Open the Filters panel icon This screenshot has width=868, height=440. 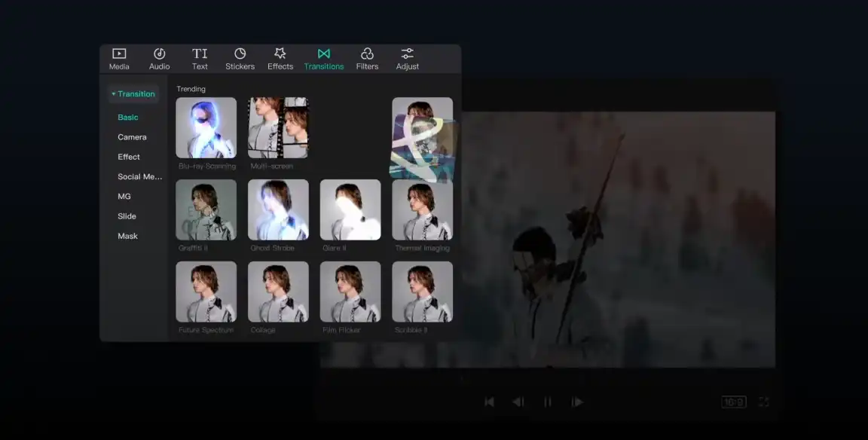coord(367,58)
